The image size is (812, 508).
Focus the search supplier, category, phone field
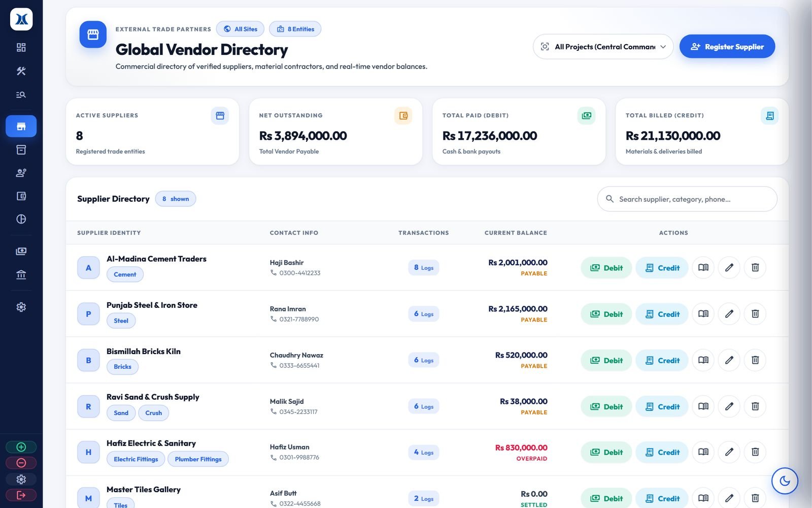point(687,199)
